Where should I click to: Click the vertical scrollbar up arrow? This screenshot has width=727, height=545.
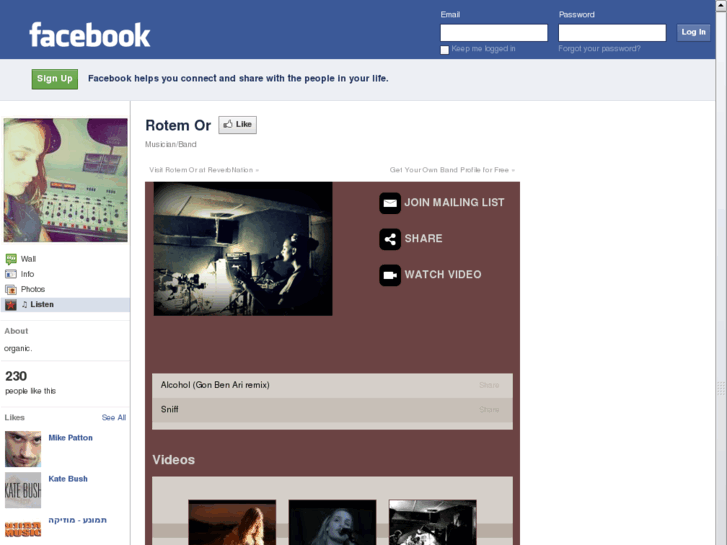[x=721, y=4]
